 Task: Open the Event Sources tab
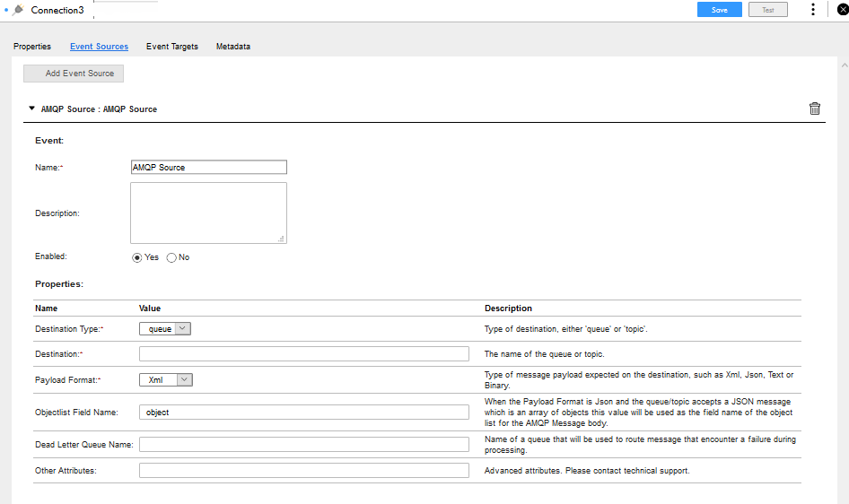point(99,47)
